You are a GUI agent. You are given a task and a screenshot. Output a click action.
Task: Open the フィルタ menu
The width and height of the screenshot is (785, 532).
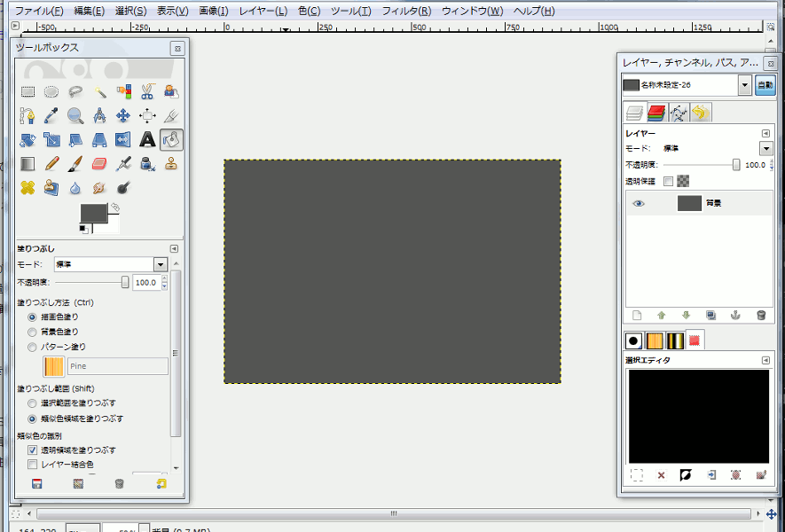[408, 11]
